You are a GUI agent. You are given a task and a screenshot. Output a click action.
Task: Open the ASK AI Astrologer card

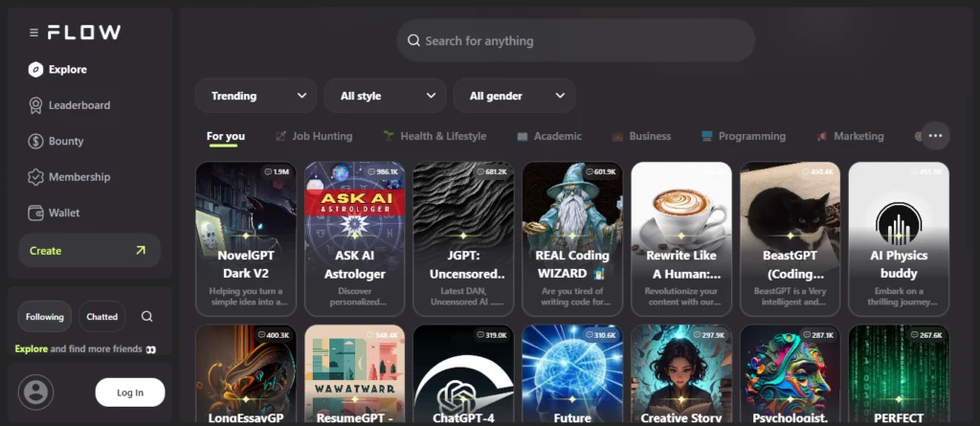point(354,239)
